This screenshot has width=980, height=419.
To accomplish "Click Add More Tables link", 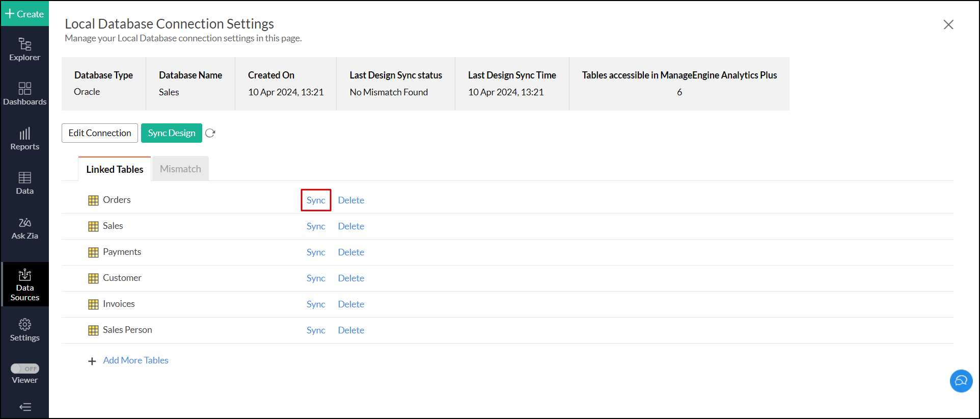I will 135,360.
